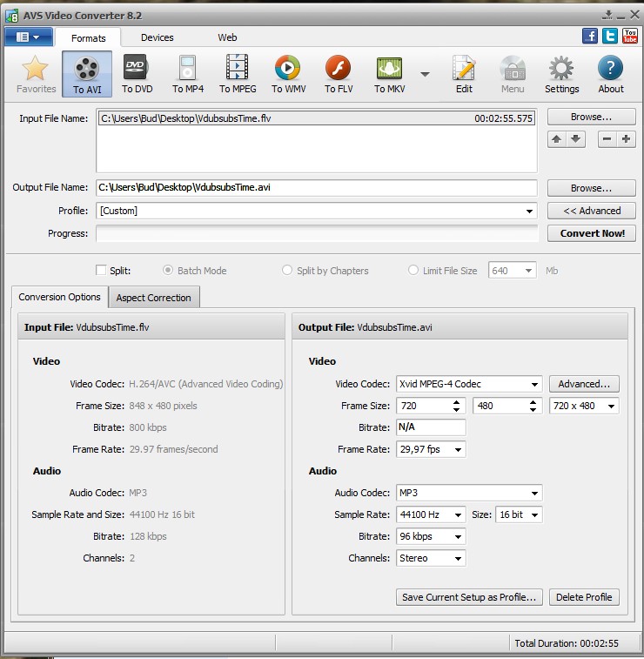Switch to the Devices tab
Image resolution: width=644 pixels, height=659 pixels.
[x=158, y=37]
